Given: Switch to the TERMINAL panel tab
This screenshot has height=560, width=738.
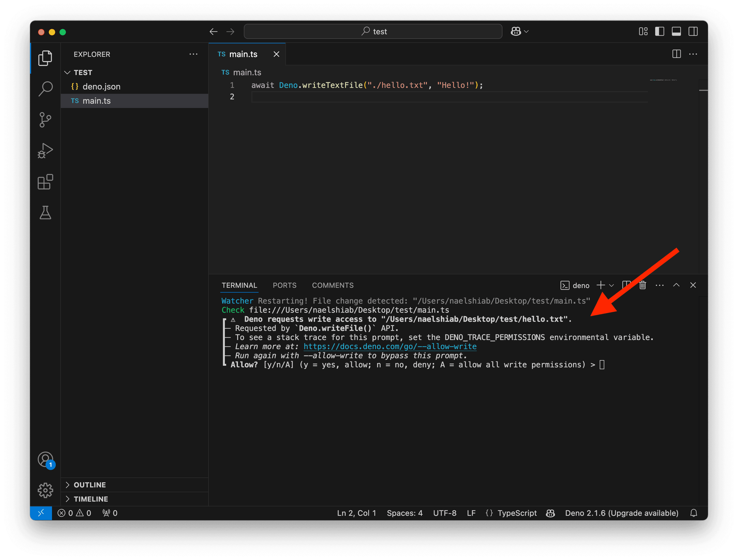Looking at the screenshot, I should click(x=239, y=285).
